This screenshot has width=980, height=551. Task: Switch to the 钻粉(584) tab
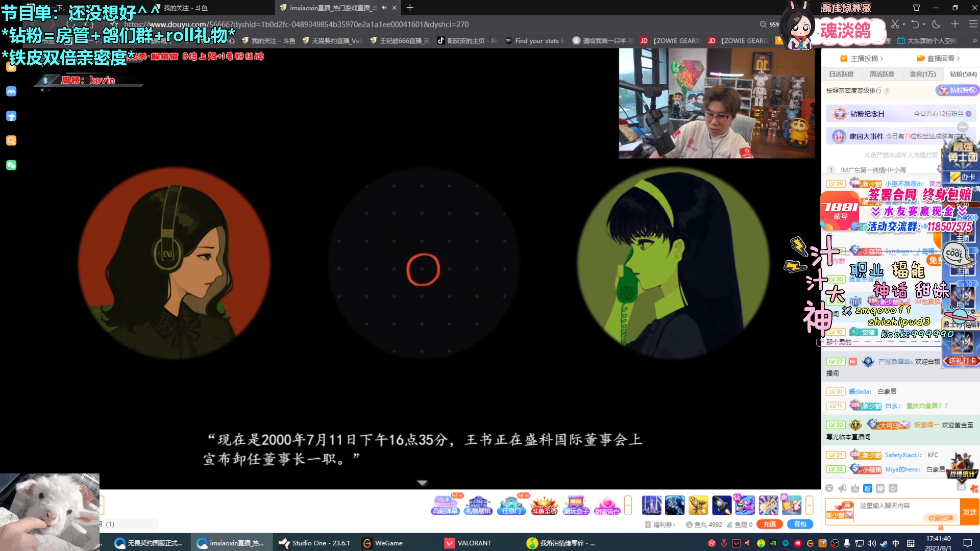963,74
